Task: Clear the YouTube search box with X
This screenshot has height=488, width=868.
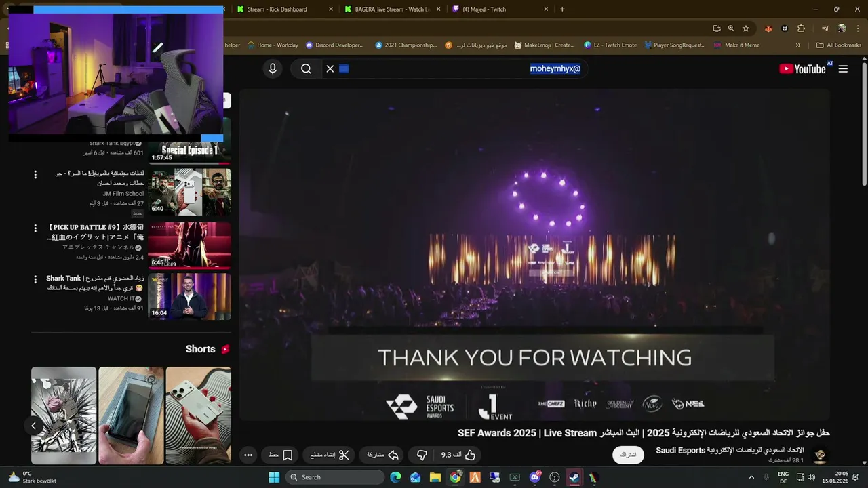Action: (x=330, y=68)
